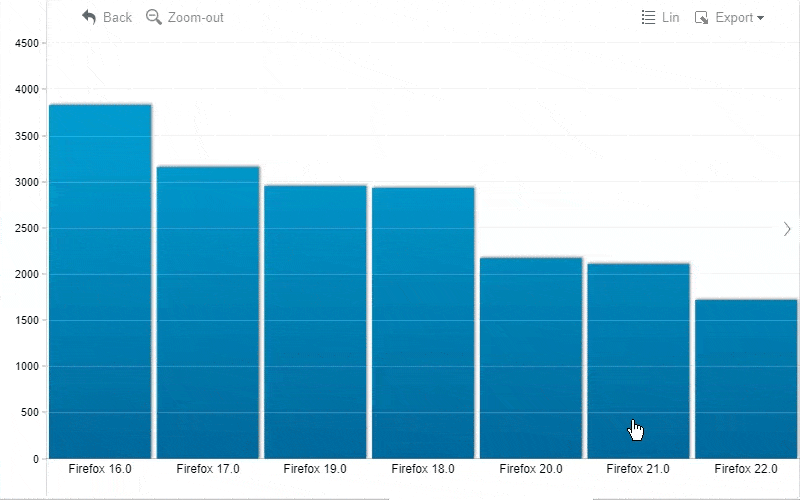Select the Firefox 18.0 bar

coord(423,322)
